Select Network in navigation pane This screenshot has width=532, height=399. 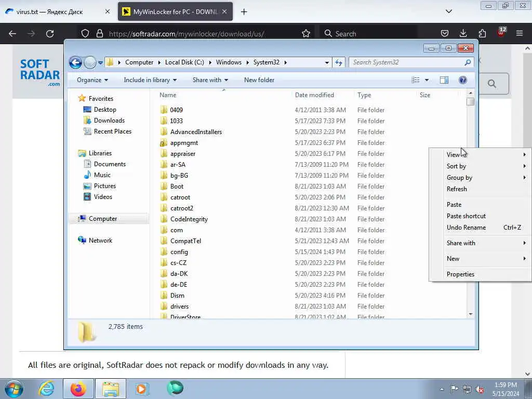pyautogui.click(x=100, y=241)
